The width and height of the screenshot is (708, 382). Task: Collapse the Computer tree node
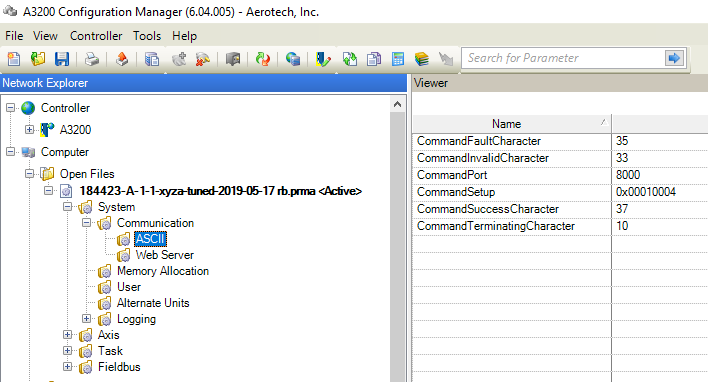click(10, 152)
